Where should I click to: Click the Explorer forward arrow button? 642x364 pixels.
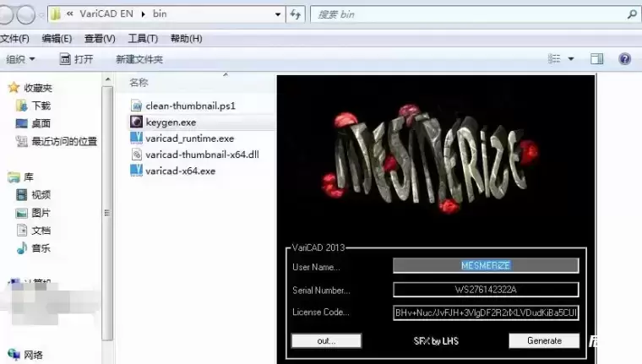coord(26,14)
